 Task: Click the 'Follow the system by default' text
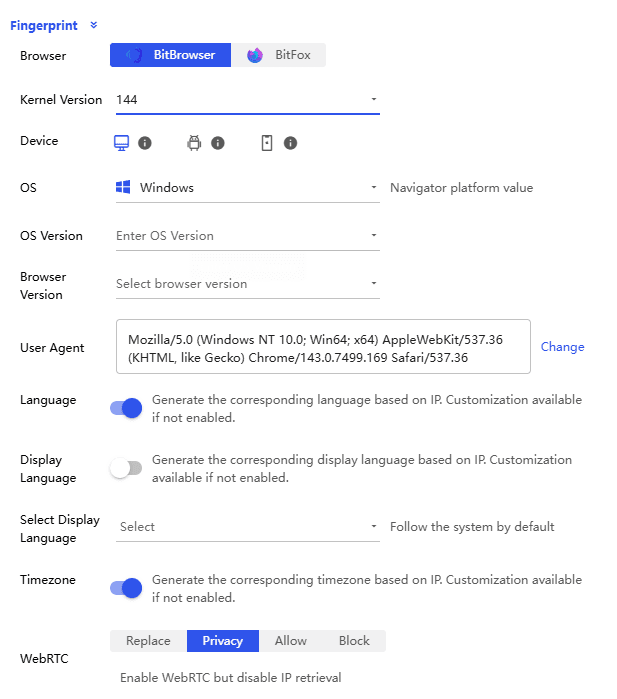[x=472, y=526]
